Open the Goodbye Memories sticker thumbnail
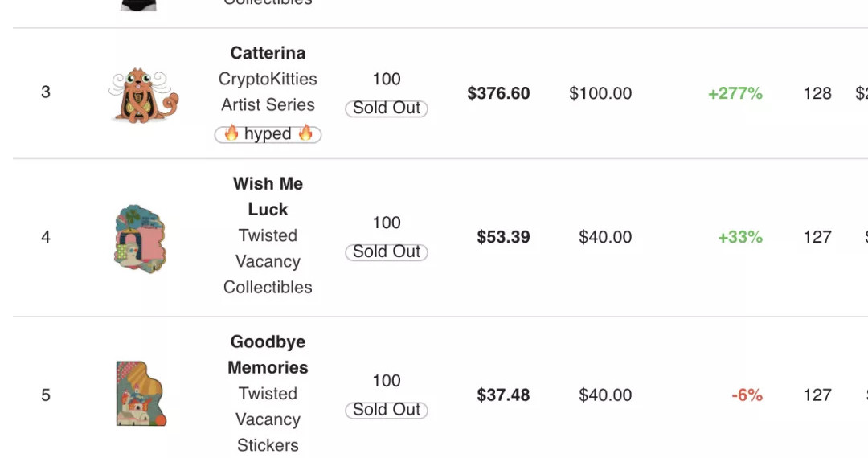868x458 pixels. click(141, 394)
